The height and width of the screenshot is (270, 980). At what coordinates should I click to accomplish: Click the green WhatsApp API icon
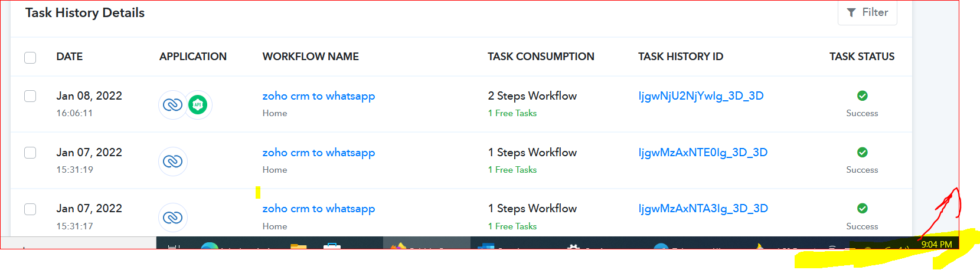click(x=198, y=105)
